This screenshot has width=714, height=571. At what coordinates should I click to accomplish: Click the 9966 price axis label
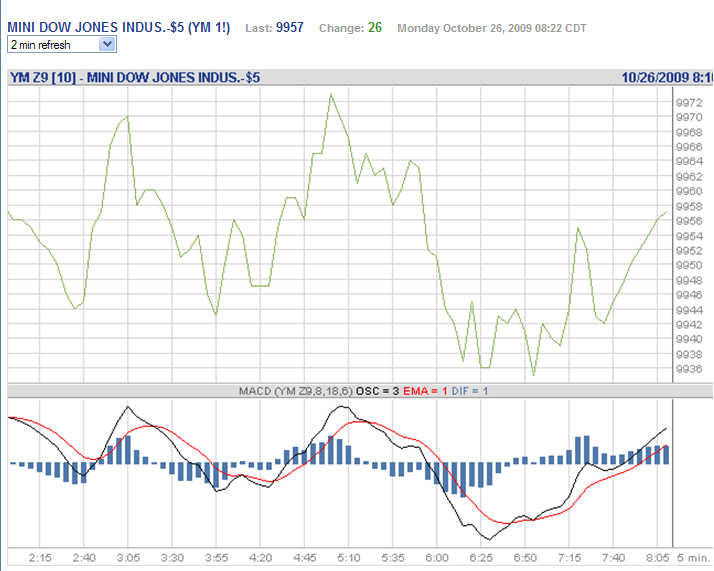pos(689,147)
